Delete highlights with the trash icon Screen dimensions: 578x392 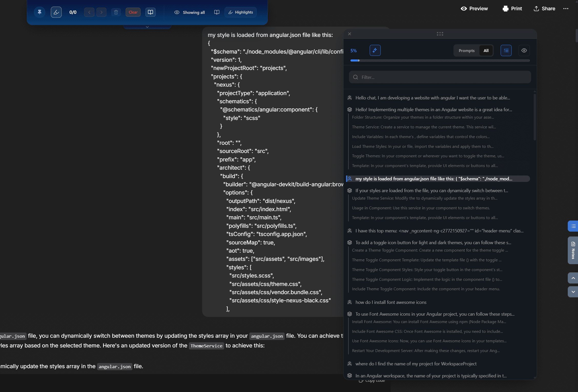click(116, 12)
